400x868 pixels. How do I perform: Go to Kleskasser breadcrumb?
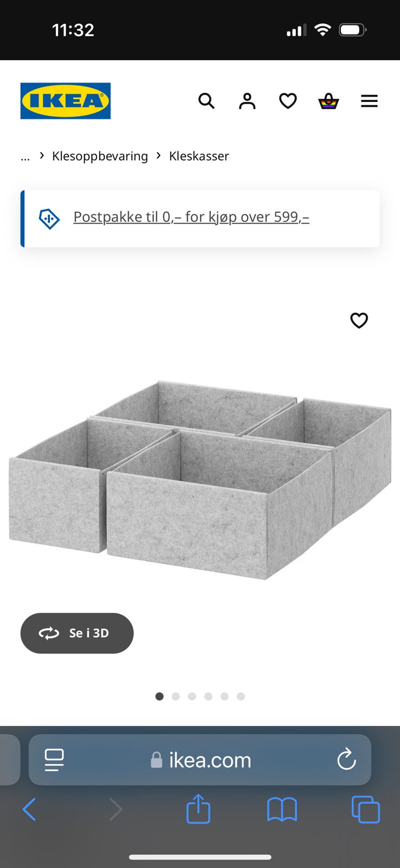[199, 156]
